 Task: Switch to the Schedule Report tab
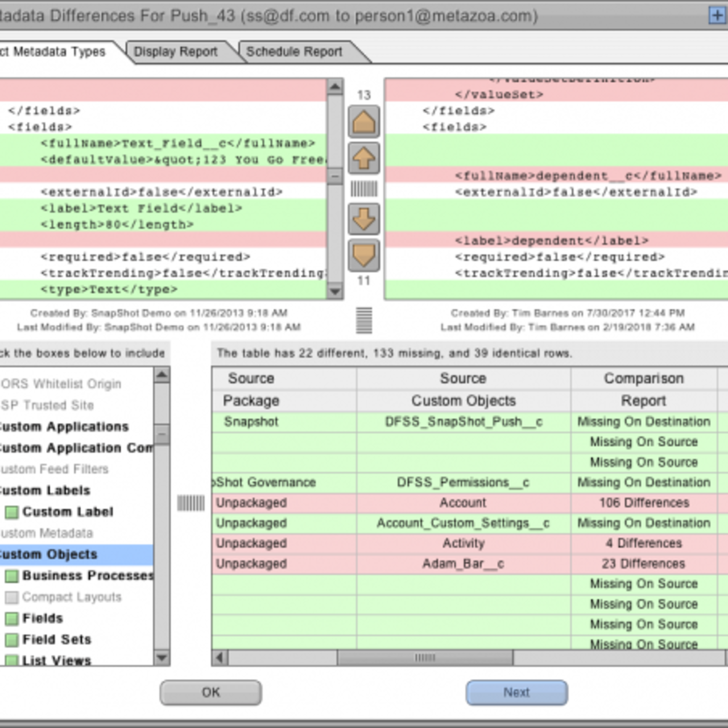294,52
